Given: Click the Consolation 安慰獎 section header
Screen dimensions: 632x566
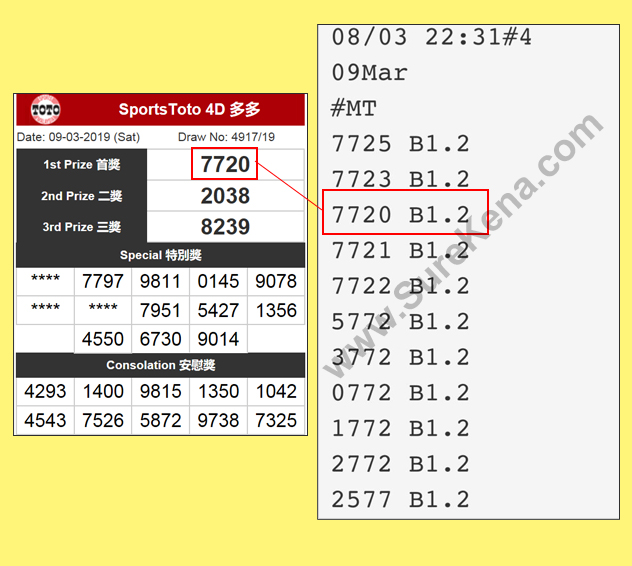Looking at the screenshot, I should click(160, 365).
